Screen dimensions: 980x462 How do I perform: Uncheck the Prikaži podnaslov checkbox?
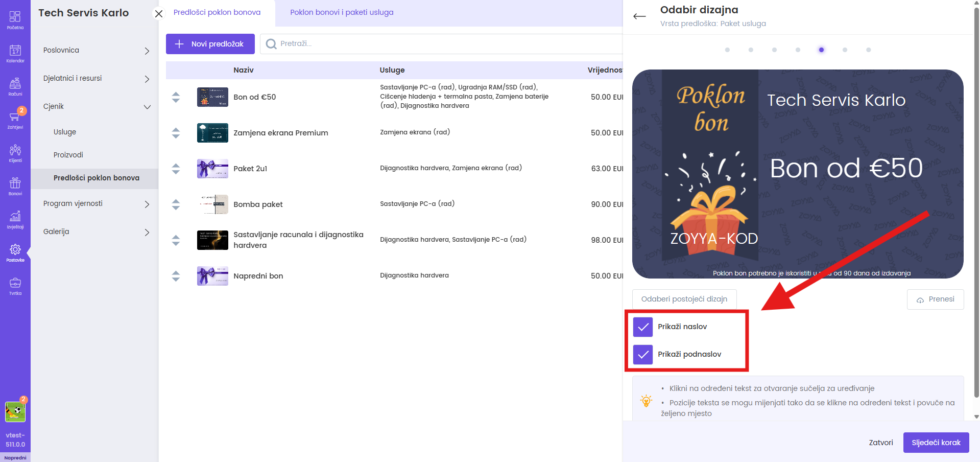pos(643,355)
